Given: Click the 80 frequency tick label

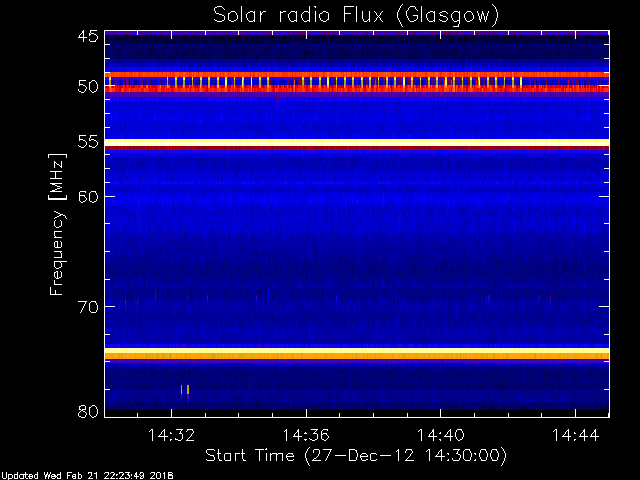Looking at the screenshot, I should pos(88,411).
